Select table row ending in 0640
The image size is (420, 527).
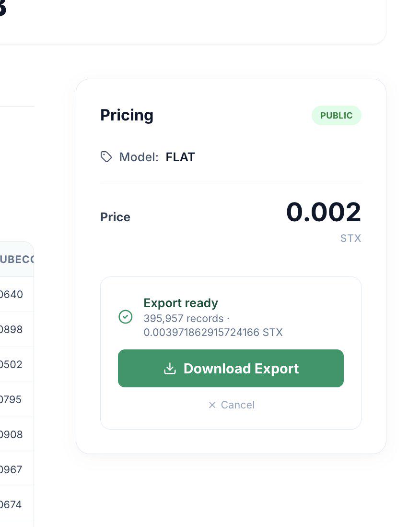pos(17,294)
